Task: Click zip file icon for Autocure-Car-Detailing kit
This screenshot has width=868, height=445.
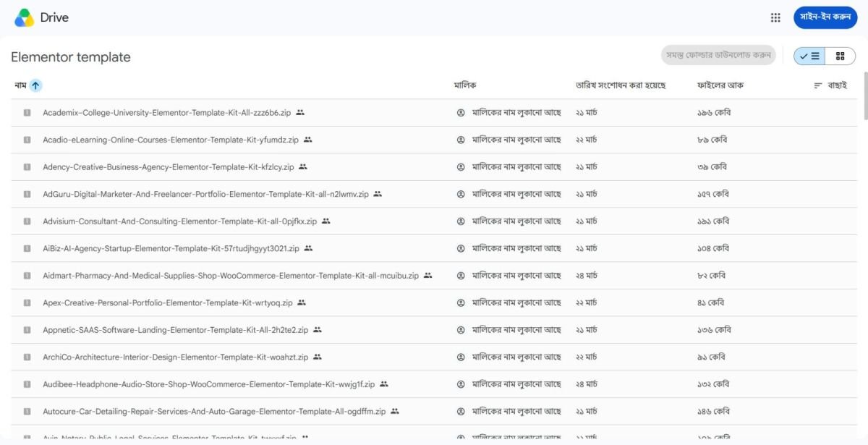Action: point(27,411)
